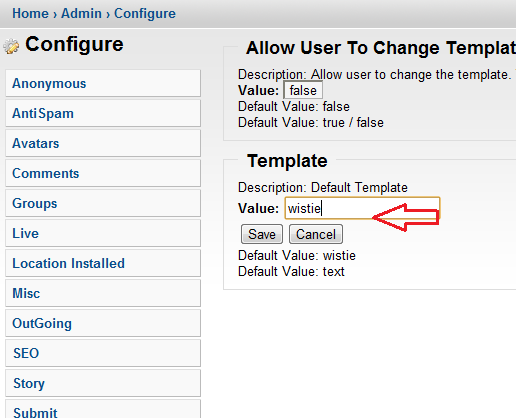Image resolution: width=516 pixels, height=418 pixels.
Task: Select Misc in the sidebar
Action: [103, 293]
